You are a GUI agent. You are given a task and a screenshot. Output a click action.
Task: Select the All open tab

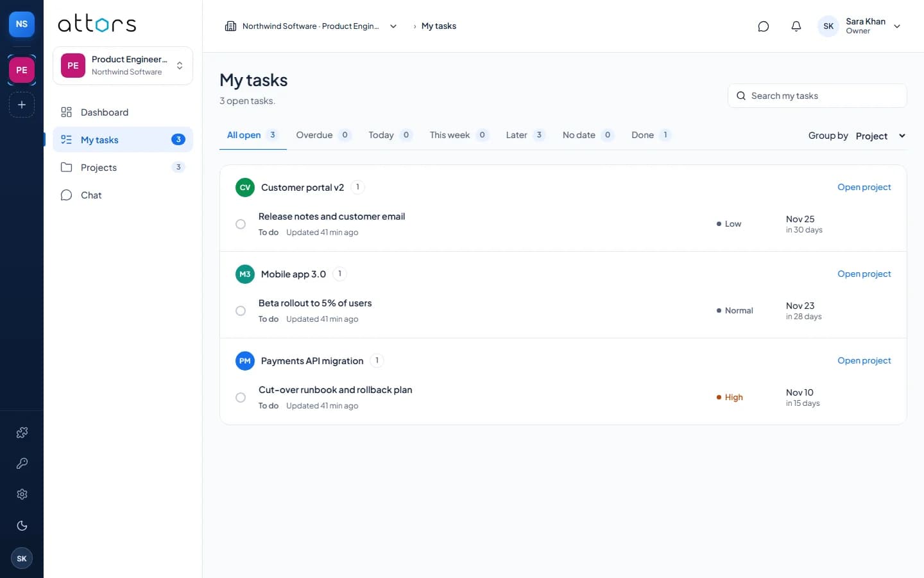(253, 135)
